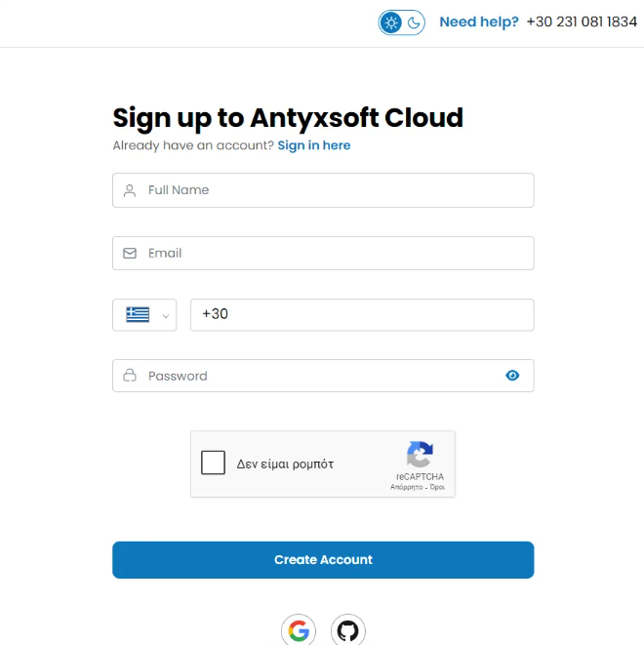Click the Google sign-up icon
Image resolution: width=644 pixels, height=645 pixels.
click(299, 630)
